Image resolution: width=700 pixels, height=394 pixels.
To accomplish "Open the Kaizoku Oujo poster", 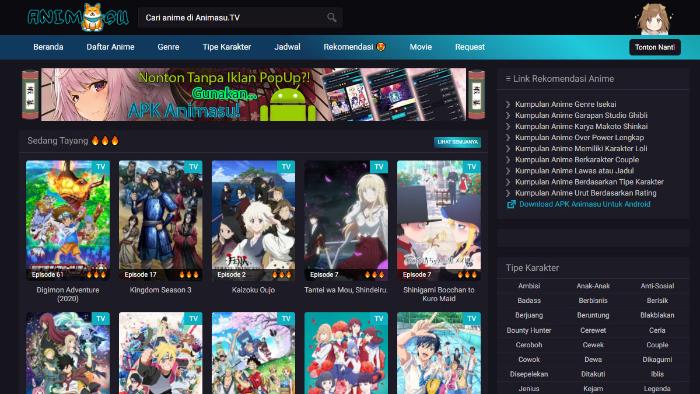I will pyautogui.click(x=254, y=220).
